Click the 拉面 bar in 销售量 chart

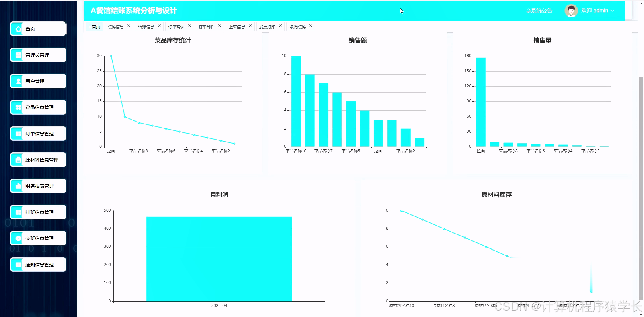[481, 102]
